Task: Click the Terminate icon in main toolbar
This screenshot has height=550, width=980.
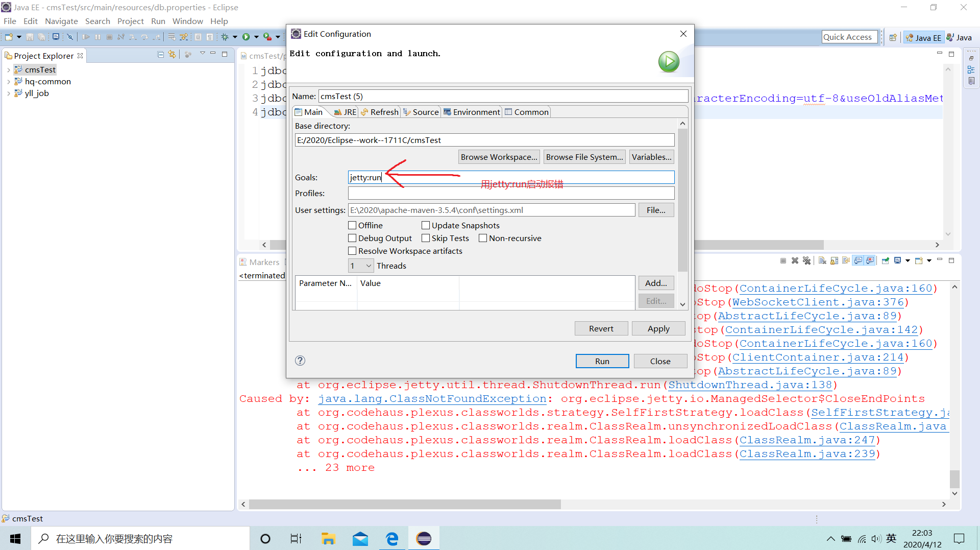Action: 109,37
